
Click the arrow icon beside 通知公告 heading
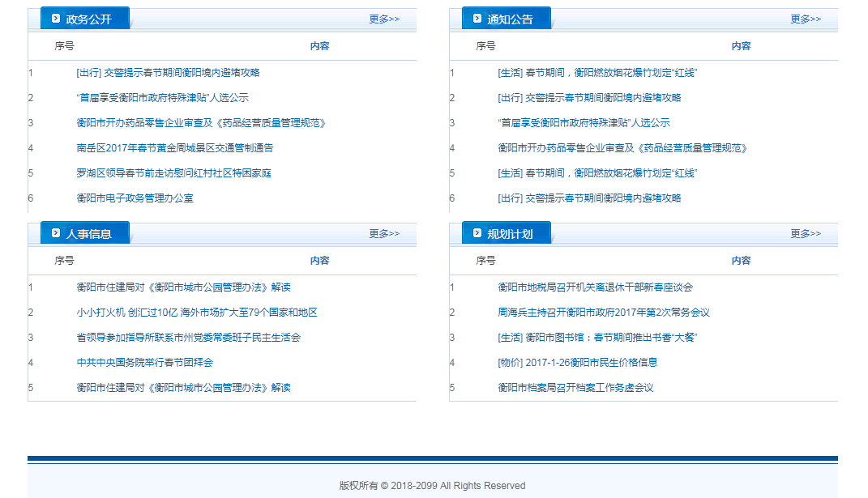477,19
